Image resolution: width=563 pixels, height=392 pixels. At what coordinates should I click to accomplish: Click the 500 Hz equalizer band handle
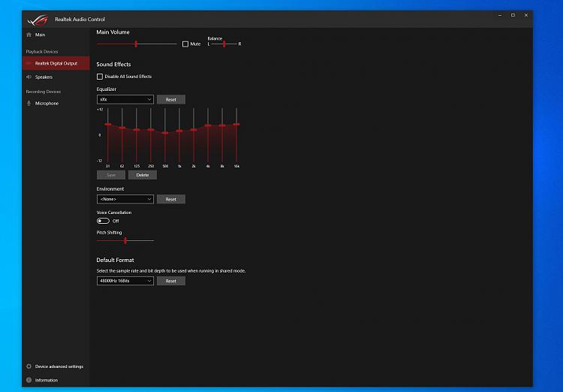165,133
